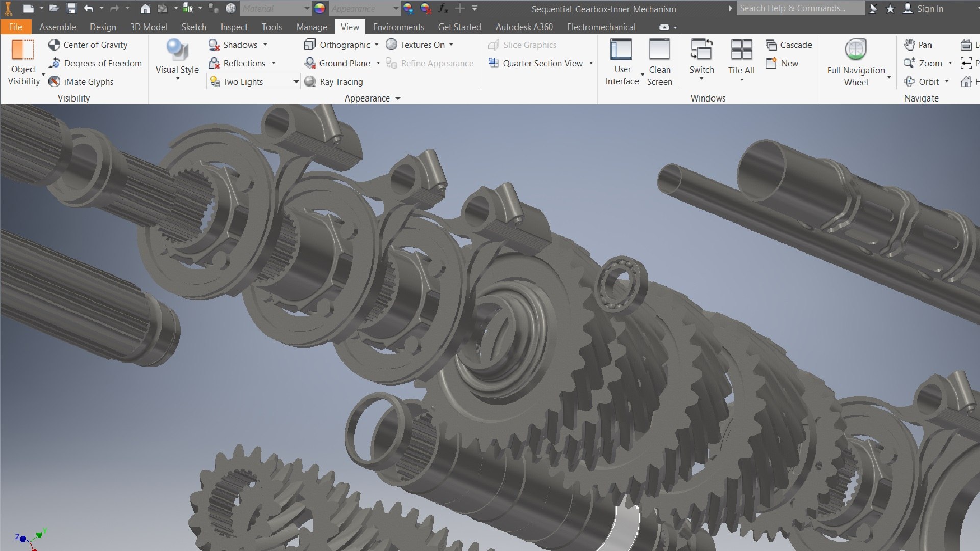Click the ribbon minimize toggle next to Electromechanical

pyautogui.click(x=664, y=27)
